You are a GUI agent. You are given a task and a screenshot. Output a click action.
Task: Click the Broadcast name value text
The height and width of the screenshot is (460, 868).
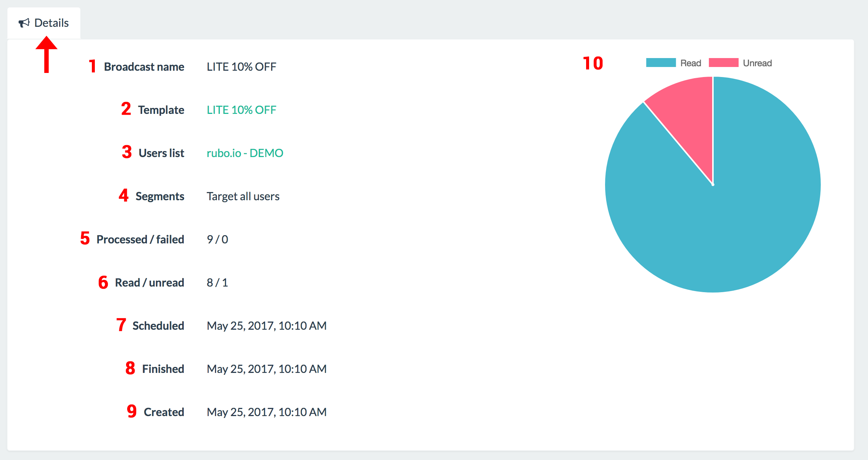tap(241, 67)
